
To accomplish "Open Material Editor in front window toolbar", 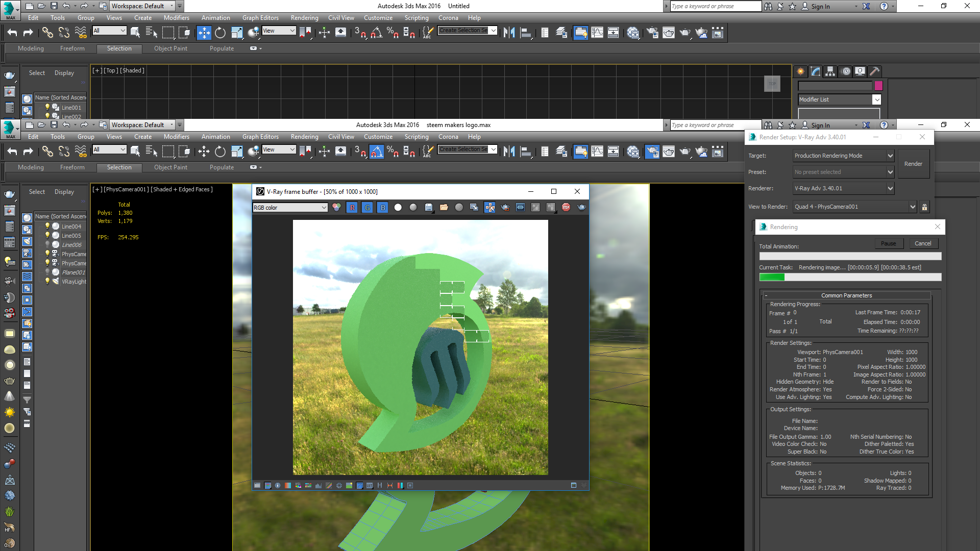I will pyautogui.click(x=633, y=152).
